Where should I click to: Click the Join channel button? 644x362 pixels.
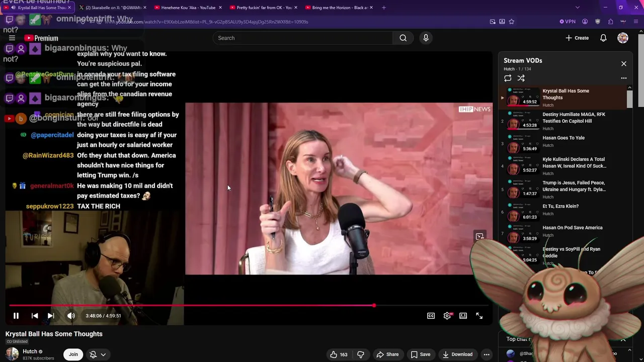point(73,354)
